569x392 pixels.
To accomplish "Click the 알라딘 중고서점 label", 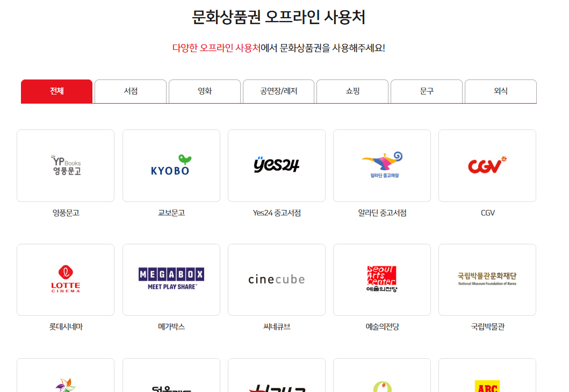I will pyautogui.click(x=382, y=213).
